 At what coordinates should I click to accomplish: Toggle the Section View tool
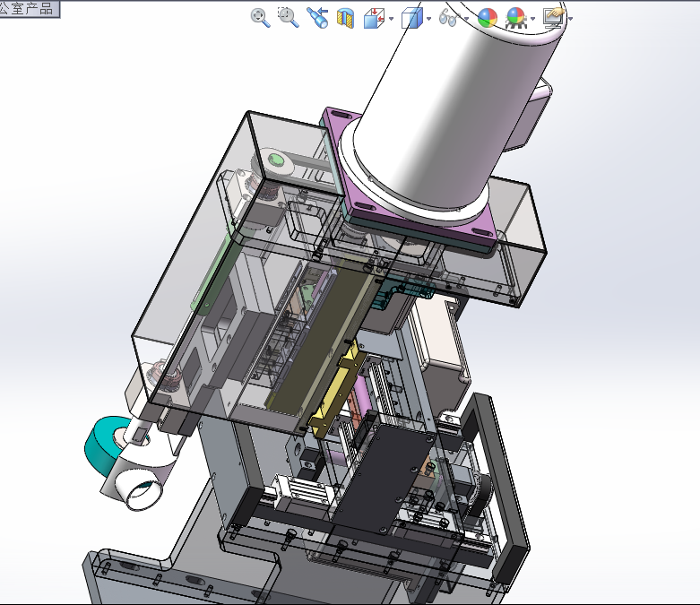(x=345, y=18)
